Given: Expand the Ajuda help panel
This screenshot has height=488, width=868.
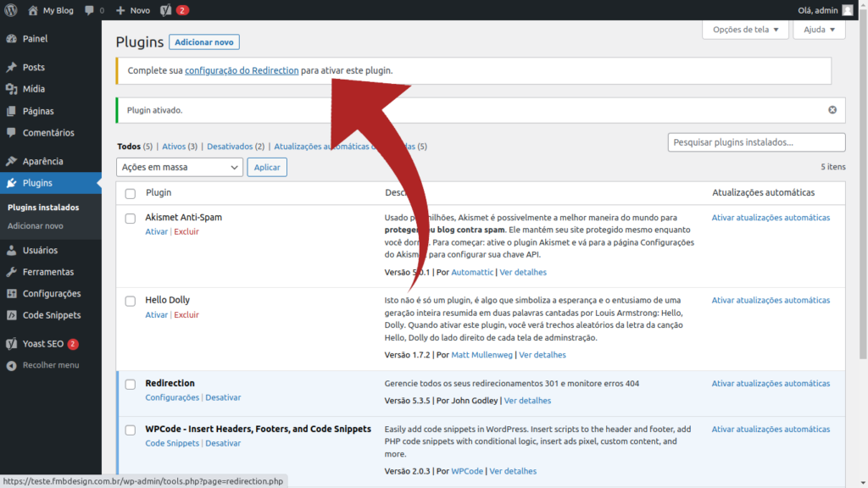Looking at the screenshot, I should click(819, 30).
